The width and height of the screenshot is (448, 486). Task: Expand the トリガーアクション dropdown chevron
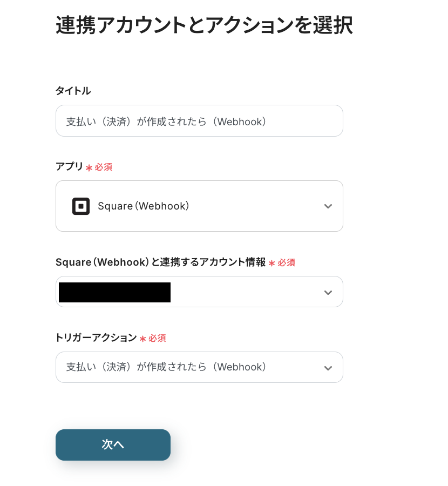coord(328,368)
